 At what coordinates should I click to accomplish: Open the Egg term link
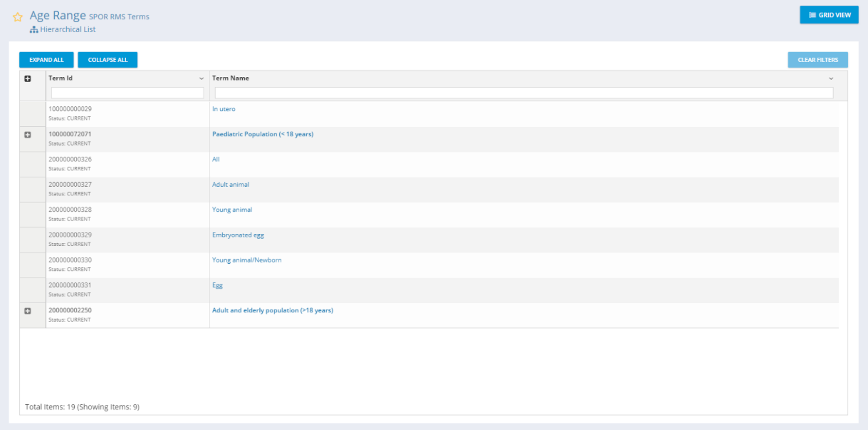(x=217, y=285)
